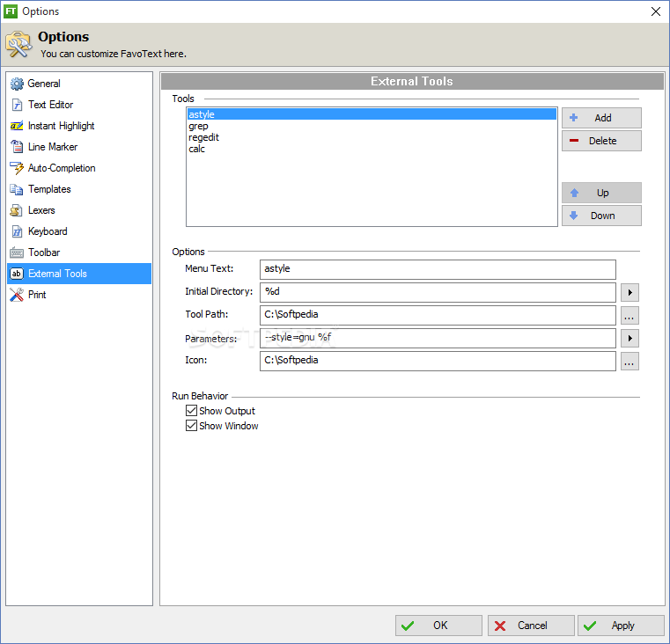
Task: Click the Initial Directory input field
Action: click(438, 293)
